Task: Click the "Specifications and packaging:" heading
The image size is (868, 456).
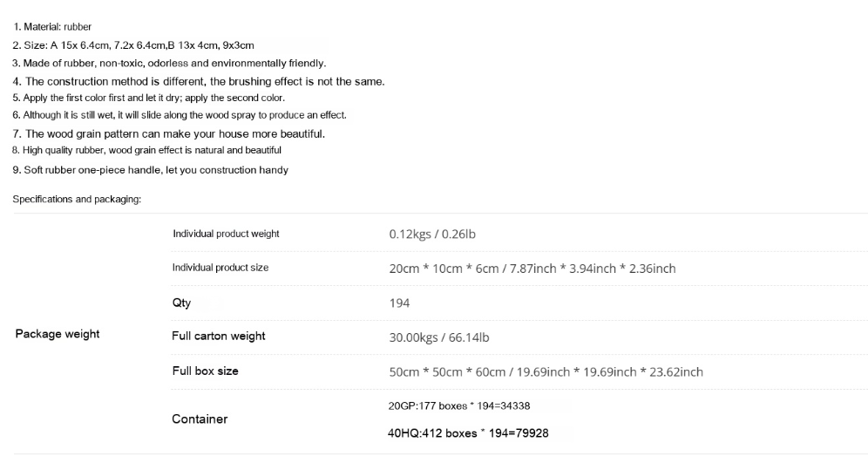Action: pos(77,200)
